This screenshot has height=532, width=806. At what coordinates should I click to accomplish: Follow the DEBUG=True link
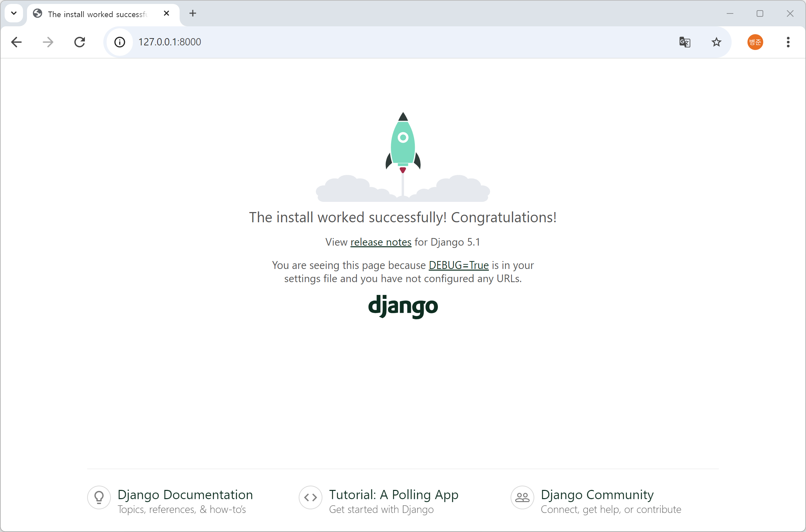tap(459, 265)
